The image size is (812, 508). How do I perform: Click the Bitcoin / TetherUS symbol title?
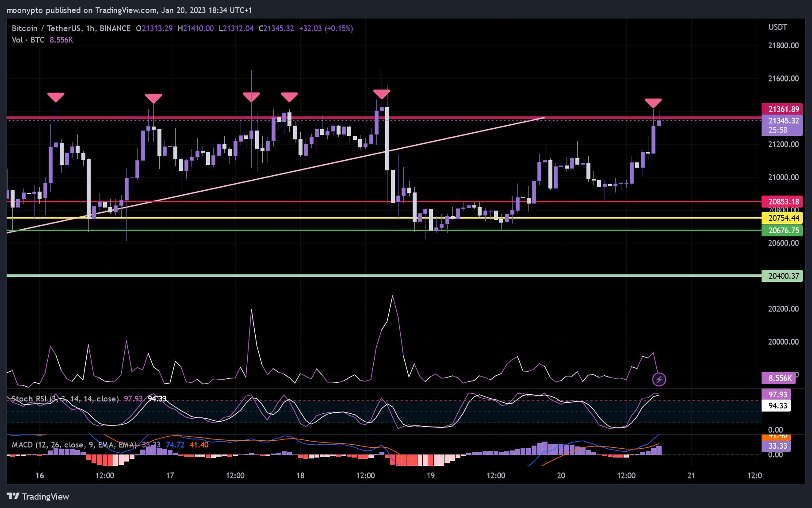(71, 28)
